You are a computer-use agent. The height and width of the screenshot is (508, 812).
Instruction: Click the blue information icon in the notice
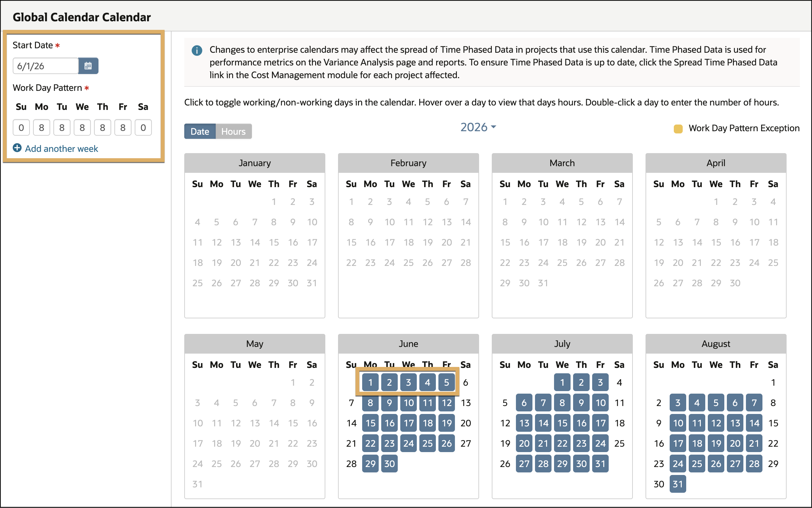point(197,51)
